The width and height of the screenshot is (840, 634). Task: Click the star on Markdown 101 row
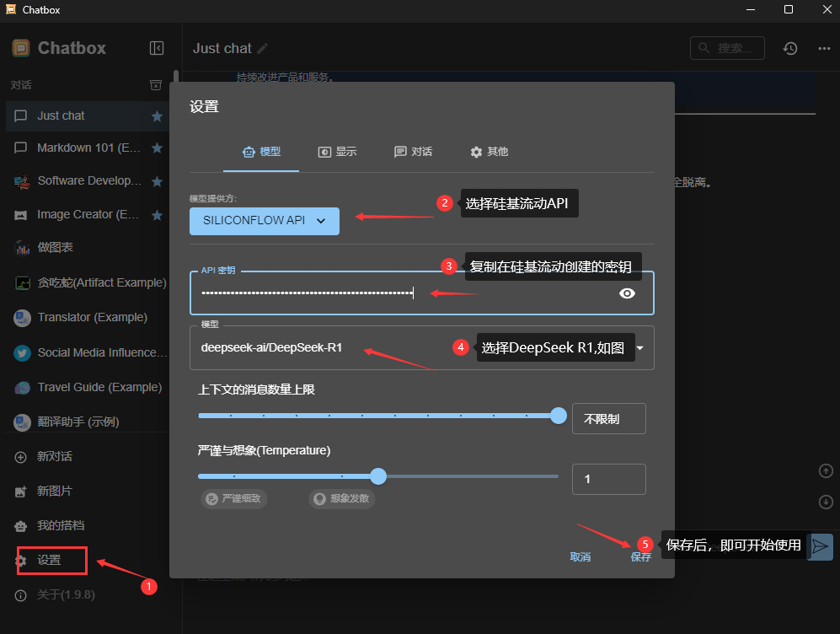pyautogui.click(x=157, y=148)
